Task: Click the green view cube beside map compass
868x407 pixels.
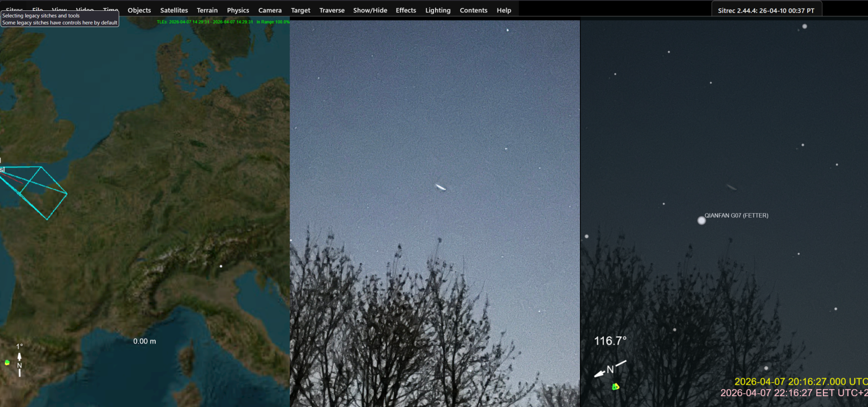Action: (7, 363)
